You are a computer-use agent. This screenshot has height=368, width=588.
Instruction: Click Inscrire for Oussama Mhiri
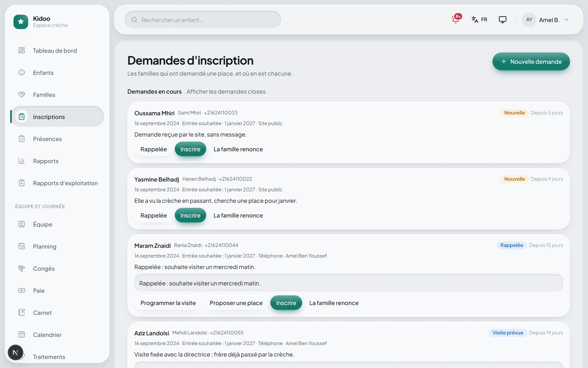point(190,149)
